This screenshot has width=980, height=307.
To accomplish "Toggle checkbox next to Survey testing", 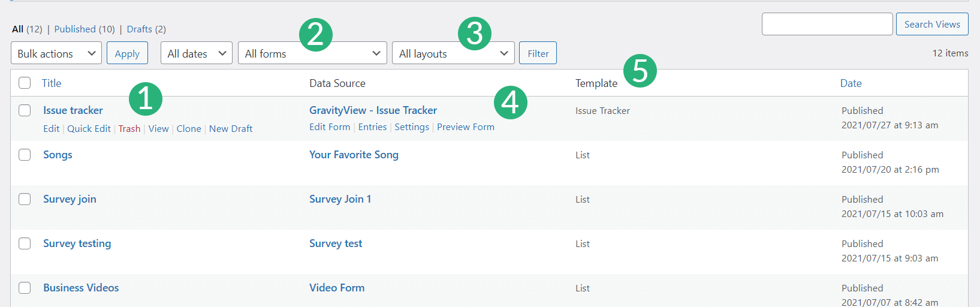I will pos(25,243).
